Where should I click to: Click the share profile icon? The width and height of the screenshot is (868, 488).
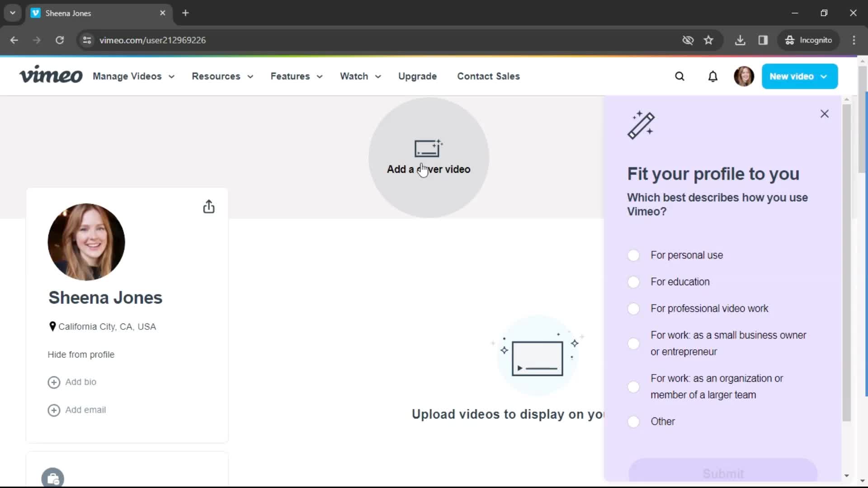click(x=208, y=206)
